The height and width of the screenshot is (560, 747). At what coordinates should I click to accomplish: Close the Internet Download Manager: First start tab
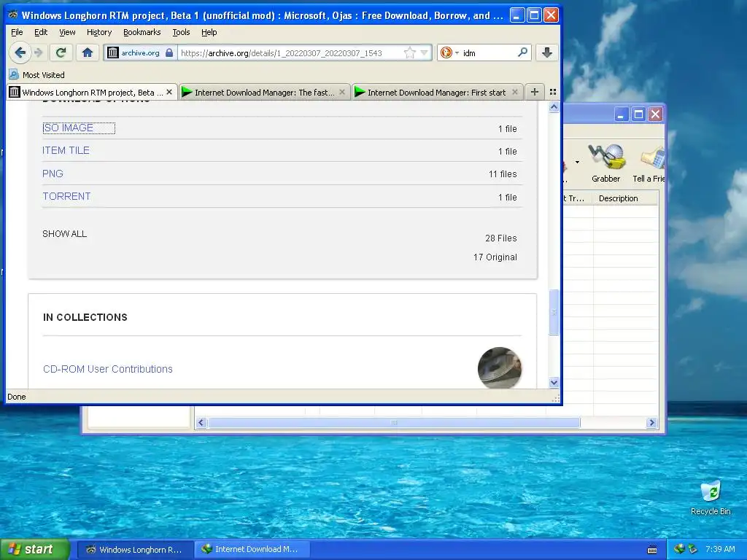(514, 93)
